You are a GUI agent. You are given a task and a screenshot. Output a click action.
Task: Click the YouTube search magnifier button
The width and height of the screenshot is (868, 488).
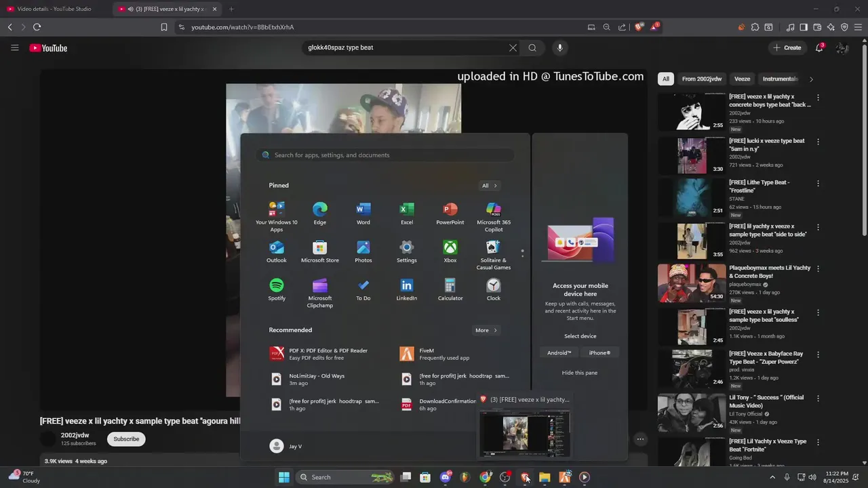pyautogui.click(x=532, y=47)
